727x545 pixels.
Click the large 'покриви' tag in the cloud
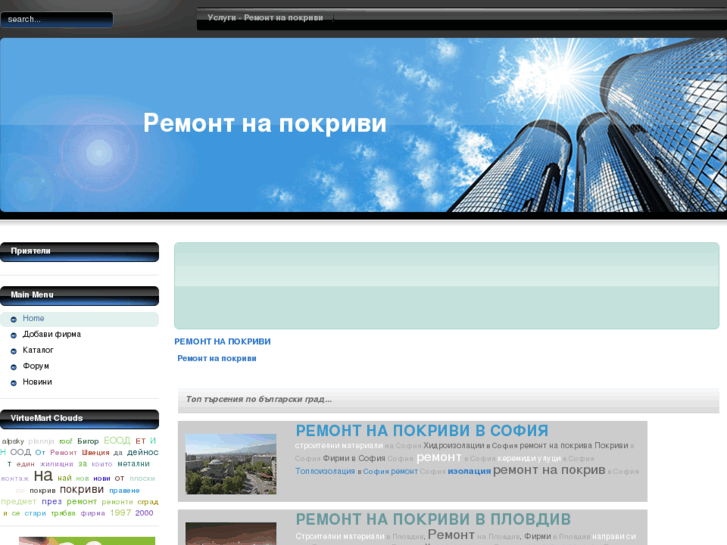click(x=82, y=490)
